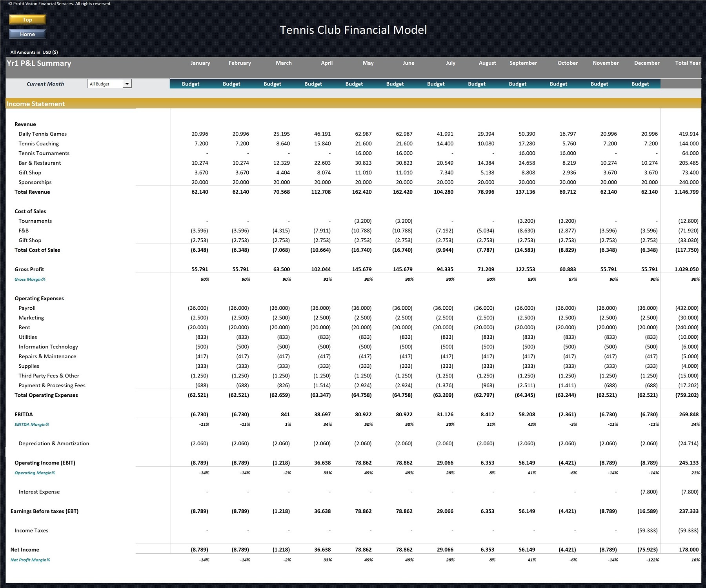Image resolution: width=706 pixels, height=588 pixels.
Task: Click the Gross Margin% label
Action: pyautogui.click(x=30, y=279)
